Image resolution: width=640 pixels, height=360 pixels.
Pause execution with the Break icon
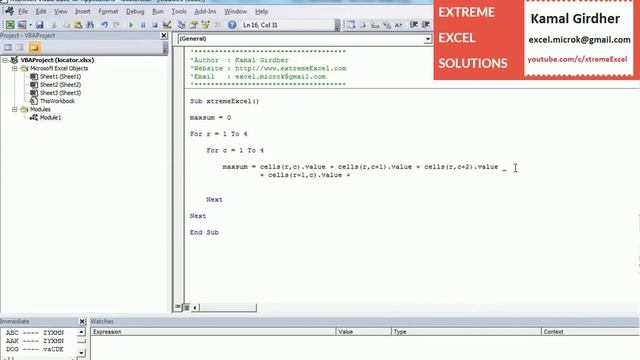pyautogui.click(x=143, y=25)
